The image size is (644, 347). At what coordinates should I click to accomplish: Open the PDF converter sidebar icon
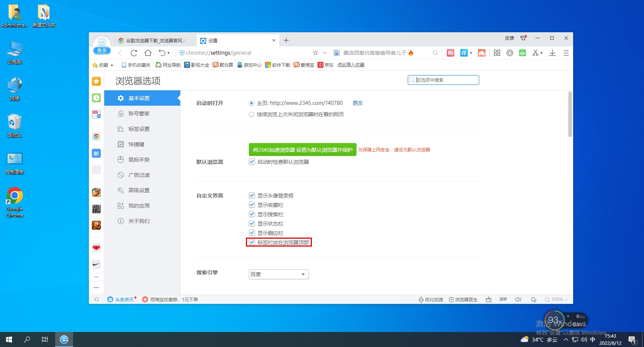[x=96, y=114]
